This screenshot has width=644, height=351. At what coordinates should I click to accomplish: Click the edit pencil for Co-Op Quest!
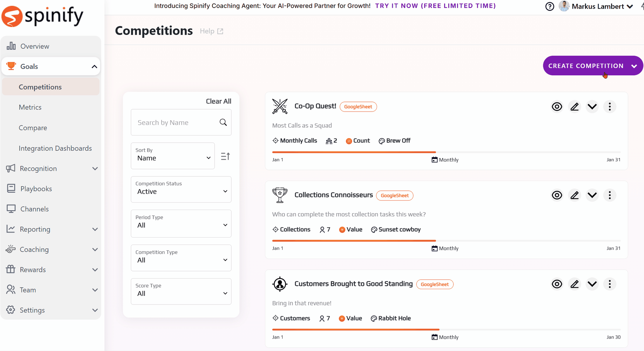click(x=574, y=106)
